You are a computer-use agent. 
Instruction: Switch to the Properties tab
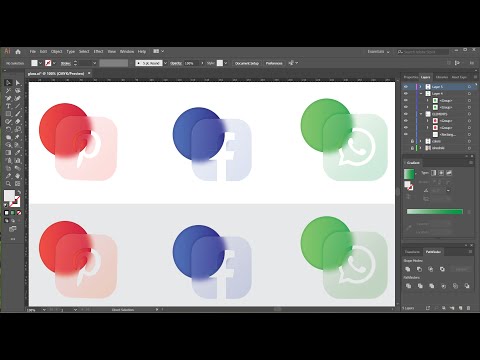411,77
